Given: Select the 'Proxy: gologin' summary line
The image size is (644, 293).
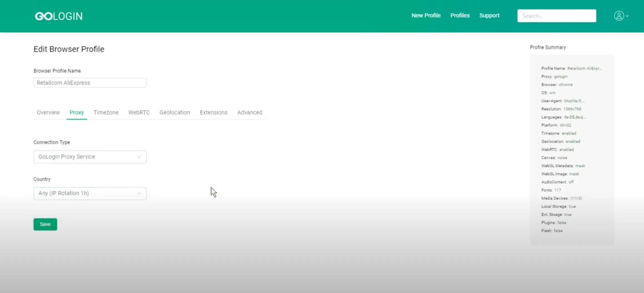Looking at the screenshot, I should click(x=554, y=77).
